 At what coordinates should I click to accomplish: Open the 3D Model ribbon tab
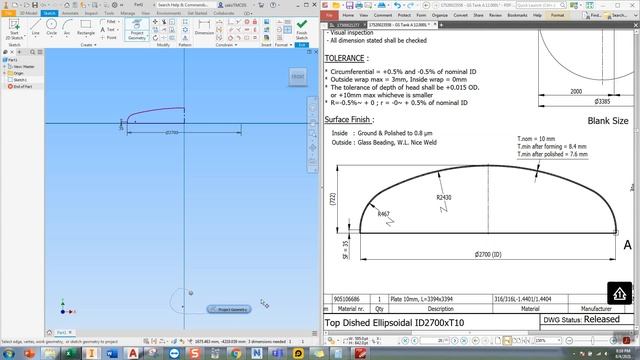tap(28, 13)
